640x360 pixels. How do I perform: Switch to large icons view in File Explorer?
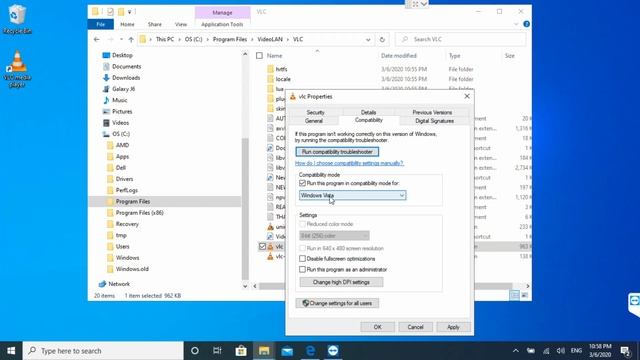pyautogui.click(x=524, y=295)
